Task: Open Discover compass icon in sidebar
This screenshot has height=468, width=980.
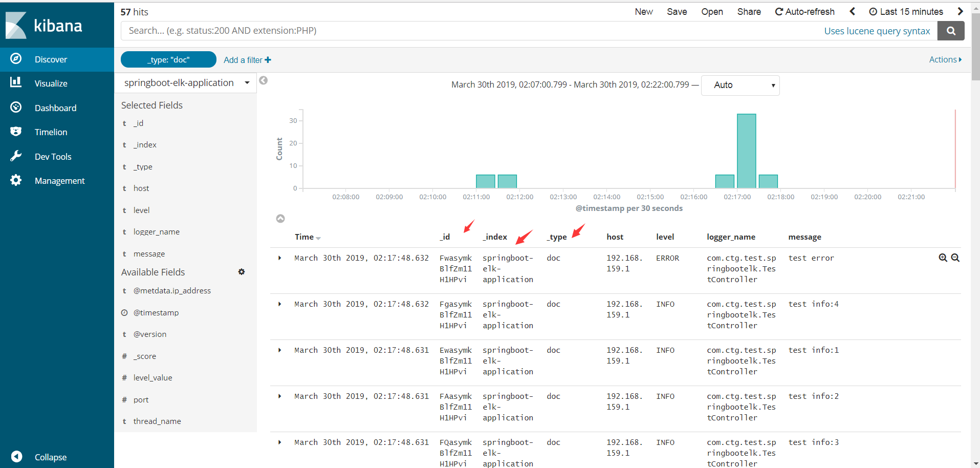Action: pos(16,59)
